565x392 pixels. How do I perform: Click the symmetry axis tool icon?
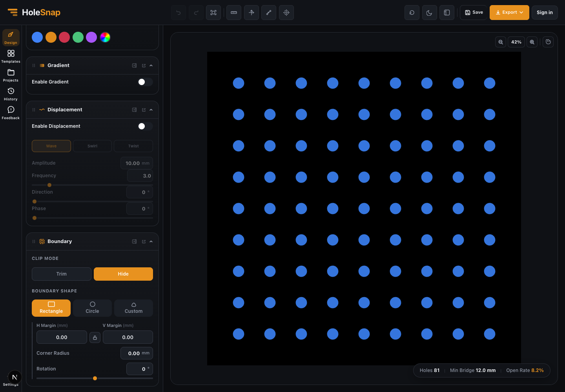[x=252, y=13]
